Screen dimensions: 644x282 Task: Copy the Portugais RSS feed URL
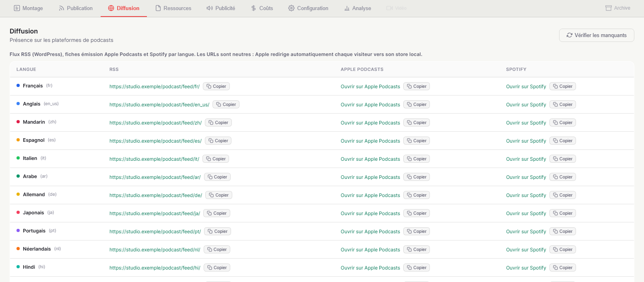coord(218,231)
